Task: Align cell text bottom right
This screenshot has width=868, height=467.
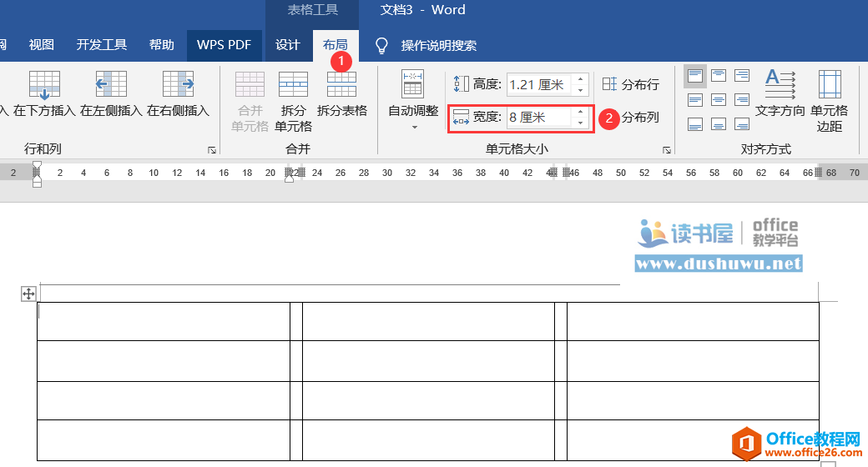Action: coord(742,124)
